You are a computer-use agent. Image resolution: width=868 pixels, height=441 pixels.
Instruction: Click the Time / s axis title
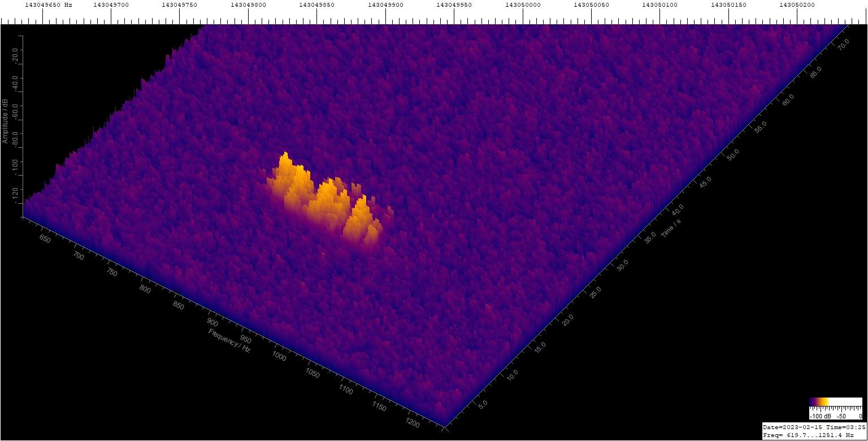tap(671, 228)
